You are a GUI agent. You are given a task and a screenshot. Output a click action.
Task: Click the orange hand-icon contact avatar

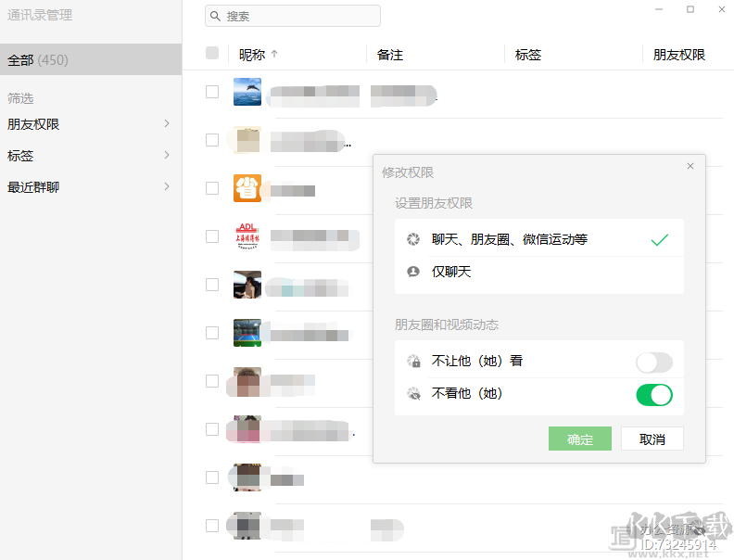tap(247, 188)
